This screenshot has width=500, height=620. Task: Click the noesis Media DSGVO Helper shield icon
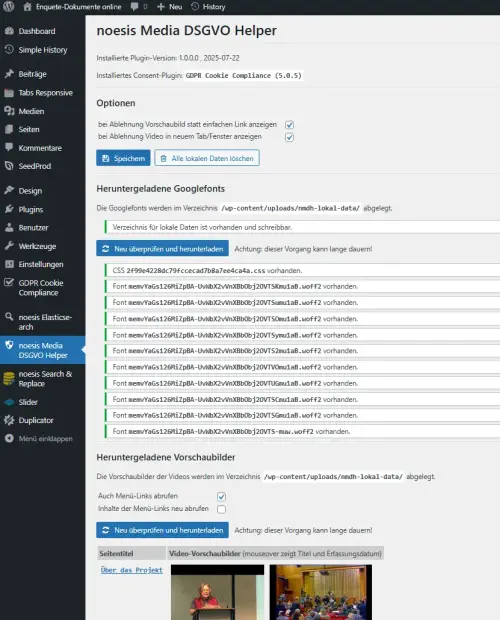point(9,345)
